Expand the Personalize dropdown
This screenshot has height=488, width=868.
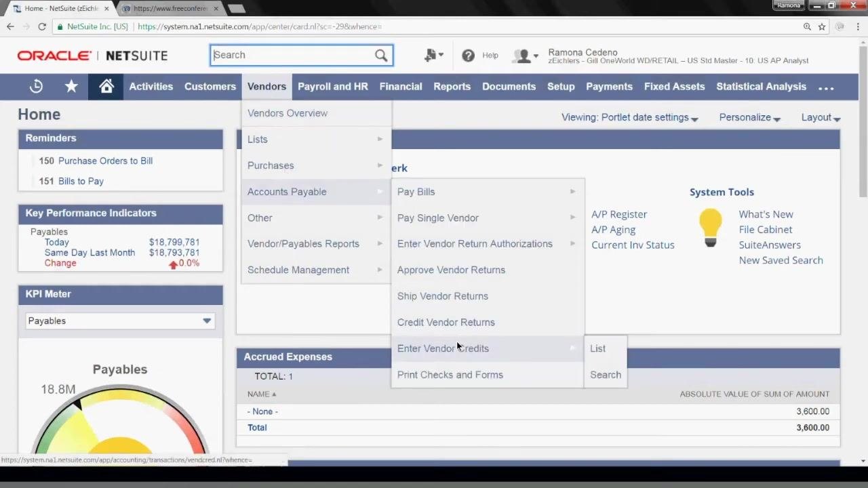tap(749, 117)
